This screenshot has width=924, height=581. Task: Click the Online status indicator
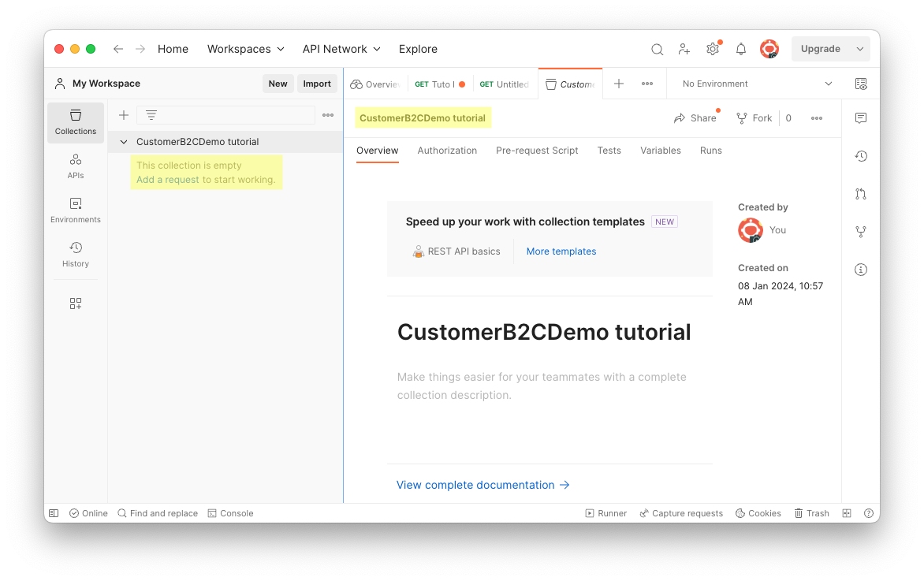(88, 513)
